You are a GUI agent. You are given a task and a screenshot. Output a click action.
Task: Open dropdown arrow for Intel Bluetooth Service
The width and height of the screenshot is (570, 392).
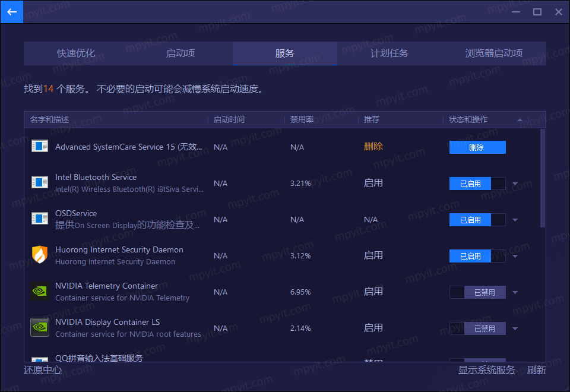[x=515, y=184]
